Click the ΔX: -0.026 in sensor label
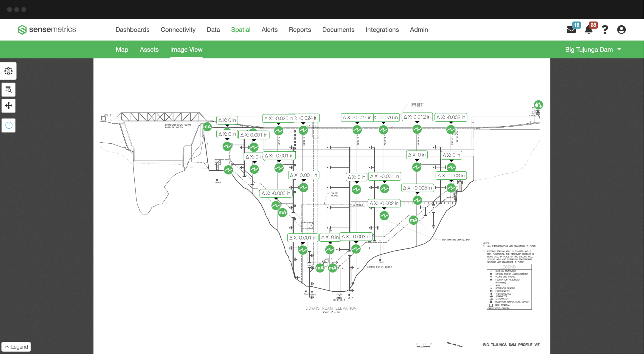The image size is (644, 354). click(x=278, y=117)
